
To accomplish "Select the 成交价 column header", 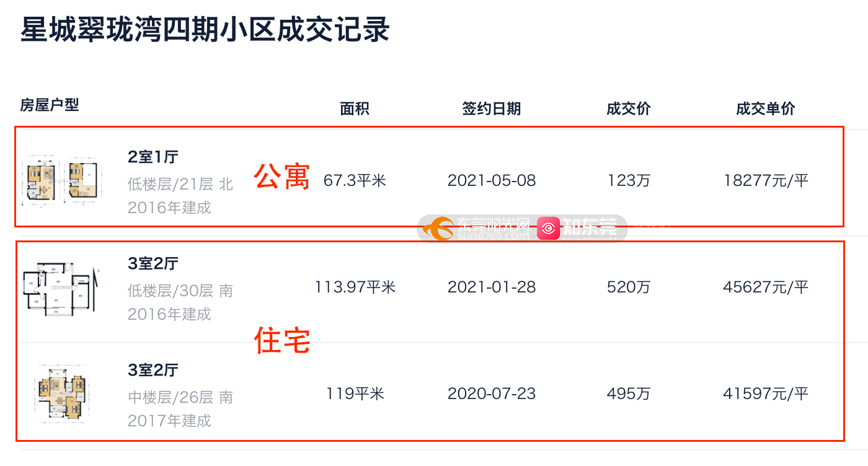I will [x=629, y=109].
